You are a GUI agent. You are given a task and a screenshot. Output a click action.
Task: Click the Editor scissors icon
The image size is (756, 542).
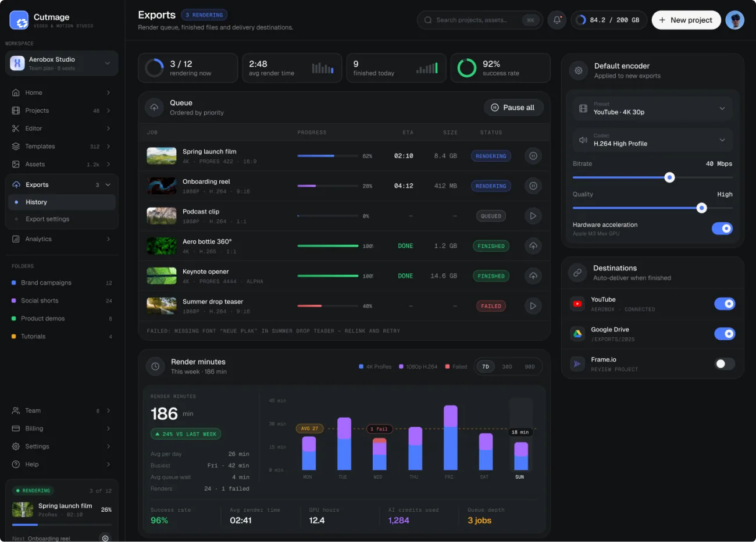16,129
